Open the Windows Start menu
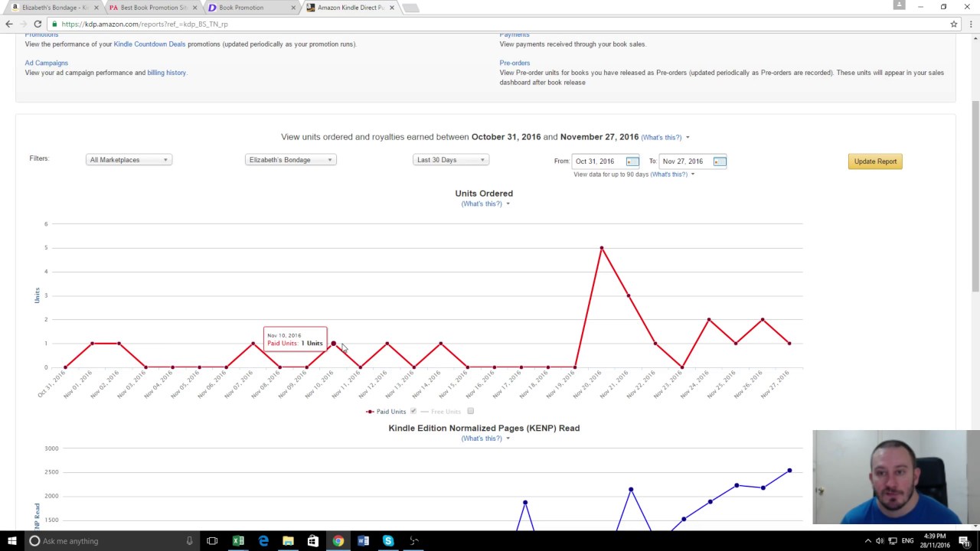Viewport: 980px width, 551px height. (x=11, y=541)
